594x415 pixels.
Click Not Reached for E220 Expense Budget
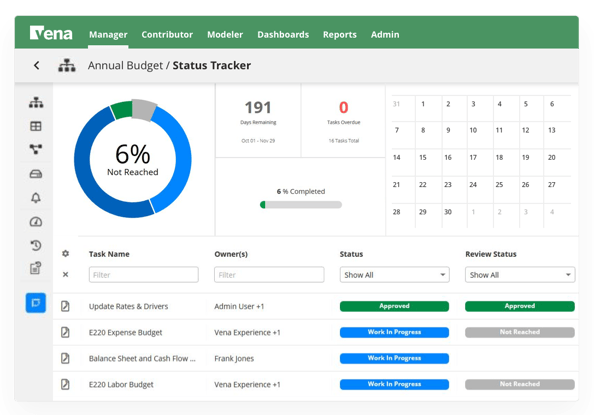(520, 332)
